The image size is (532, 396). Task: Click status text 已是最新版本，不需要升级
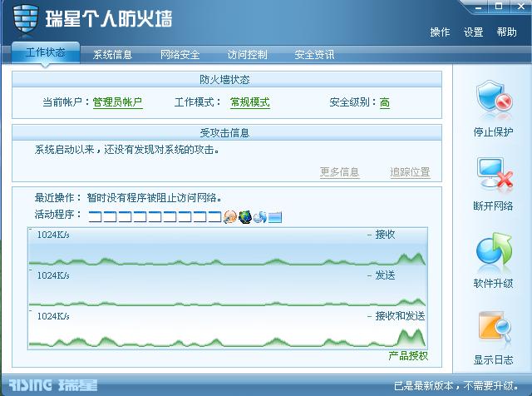tap(456, 385)
